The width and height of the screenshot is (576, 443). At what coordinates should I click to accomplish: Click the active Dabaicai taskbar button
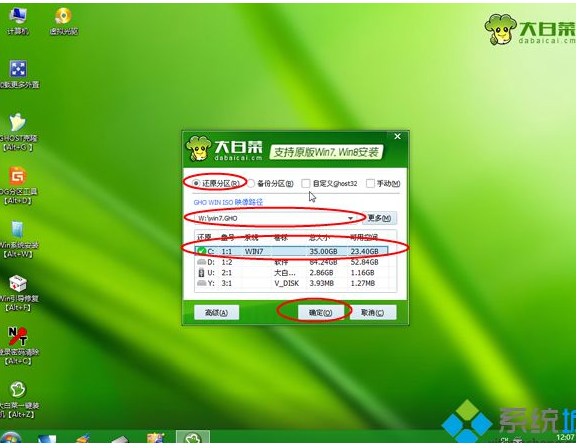coord(193,437)
